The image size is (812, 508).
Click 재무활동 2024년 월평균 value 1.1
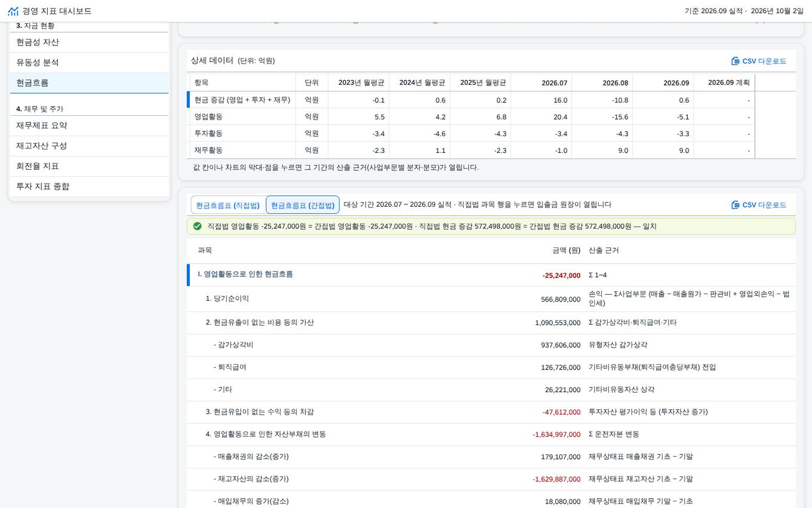click(x=419, y=150)
